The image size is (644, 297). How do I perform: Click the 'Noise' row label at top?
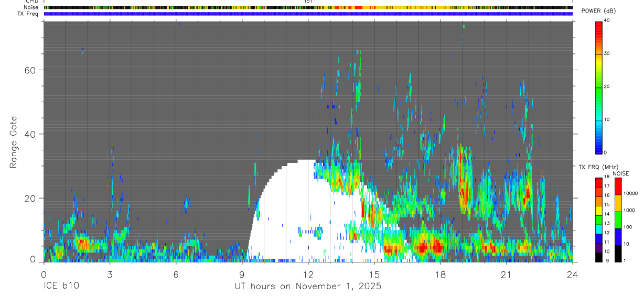click(x=31, y=7)
